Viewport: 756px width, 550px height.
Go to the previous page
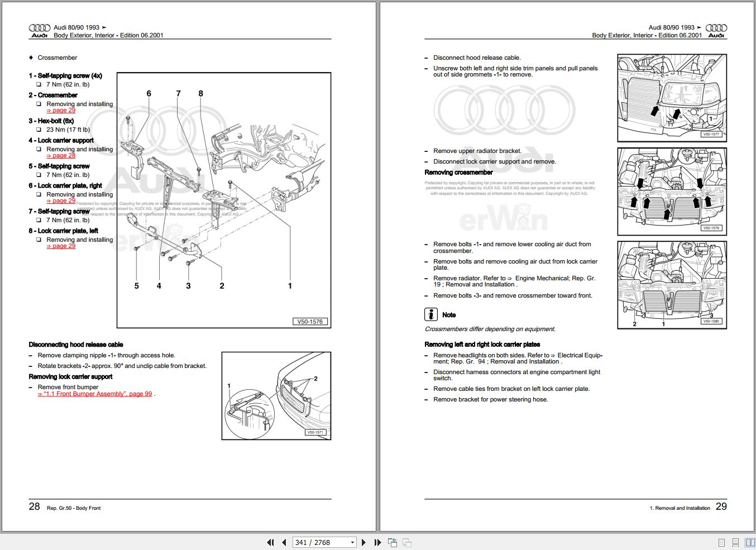(x=284, y=542)
